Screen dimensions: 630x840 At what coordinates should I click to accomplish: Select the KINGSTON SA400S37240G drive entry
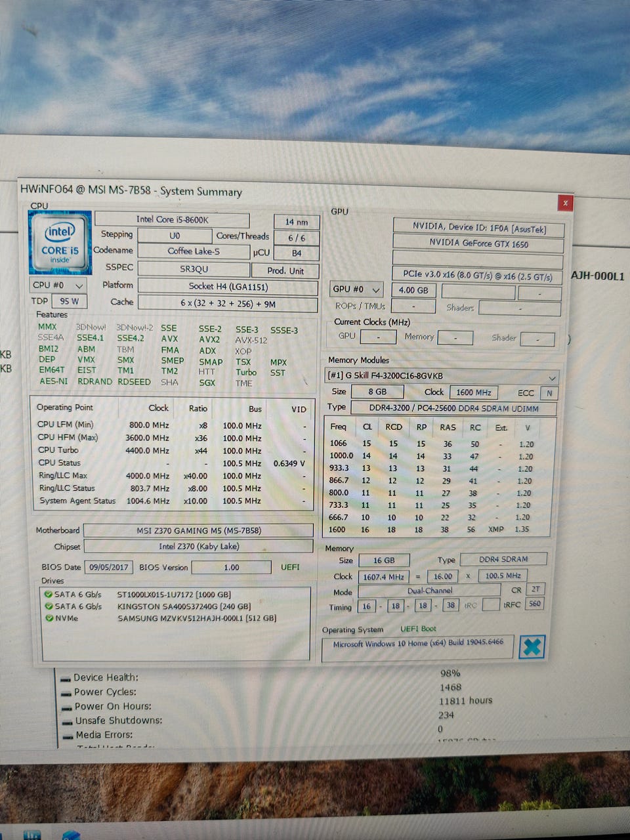pos(184,606)
